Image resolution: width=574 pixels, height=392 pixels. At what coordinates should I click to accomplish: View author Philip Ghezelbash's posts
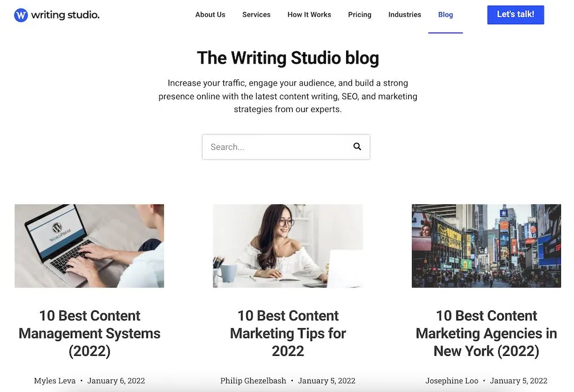(253, 381)
